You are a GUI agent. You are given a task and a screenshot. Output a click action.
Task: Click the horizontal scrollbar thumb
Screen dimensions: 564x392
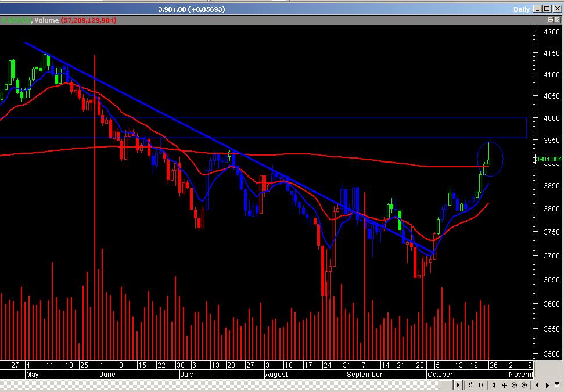click(x=446, y=385)
